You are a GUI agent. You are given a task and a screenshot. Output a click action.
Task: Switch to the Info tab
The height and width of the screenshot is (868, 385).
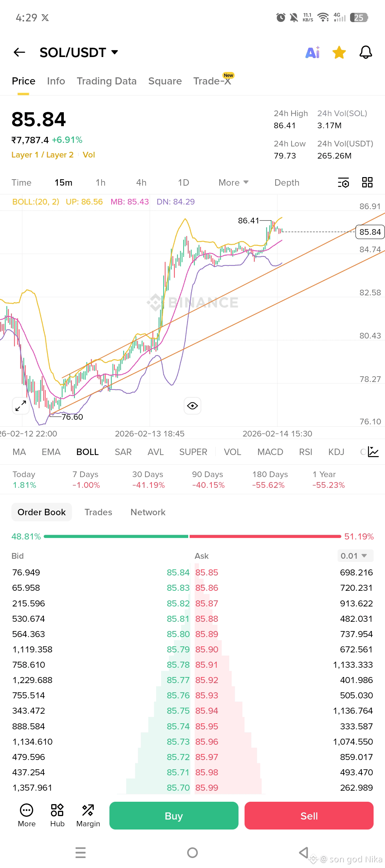[x=56, y=81]
